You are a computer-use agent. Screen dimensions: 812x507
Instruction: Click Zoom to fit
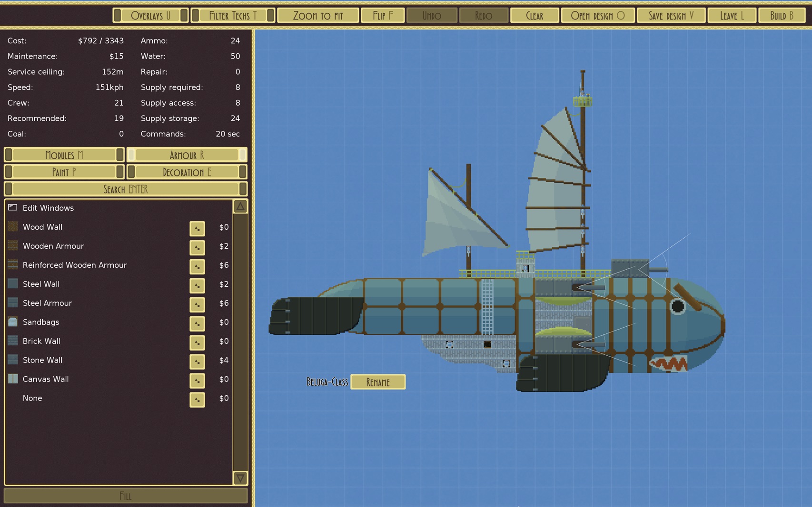click(318, 16)
